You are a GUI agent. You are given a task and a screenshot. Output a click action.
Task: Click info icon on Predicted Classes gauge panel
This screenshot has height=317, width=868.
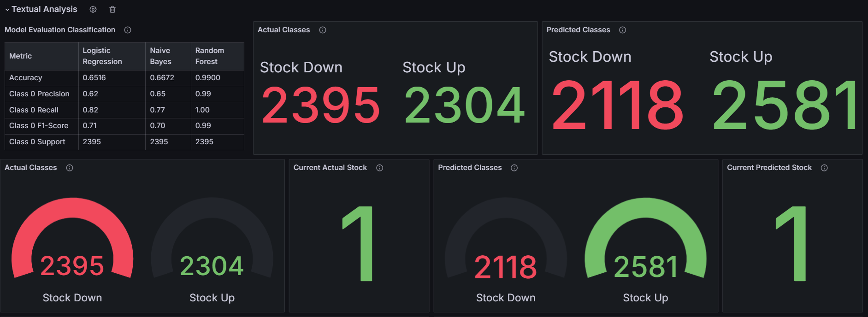click(x=514, y=168)
